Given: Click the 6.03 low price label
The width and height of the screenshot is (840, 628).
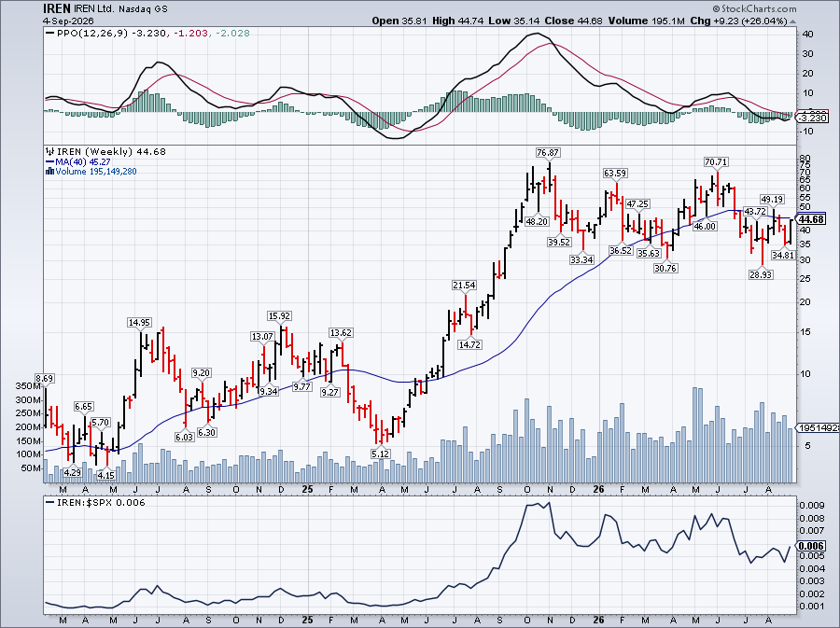Looking at the screenshot, I should pos(184,437).
